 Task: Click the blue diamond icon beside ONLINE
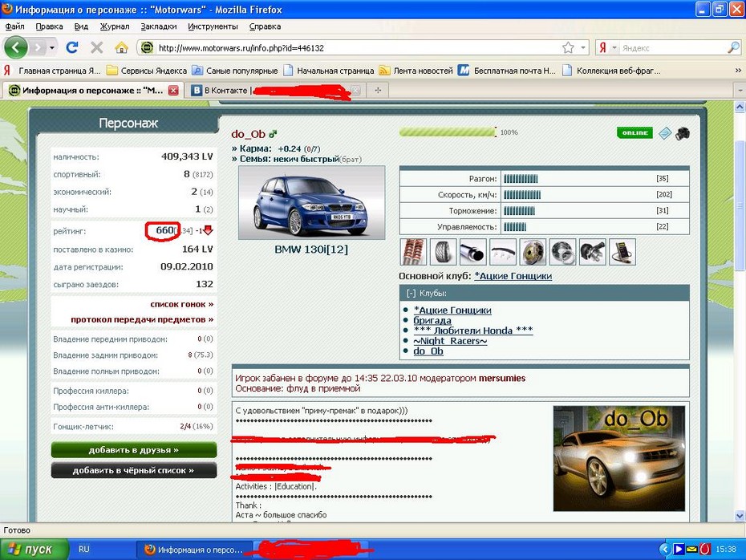pyautogui.click(x=665, y=133)
